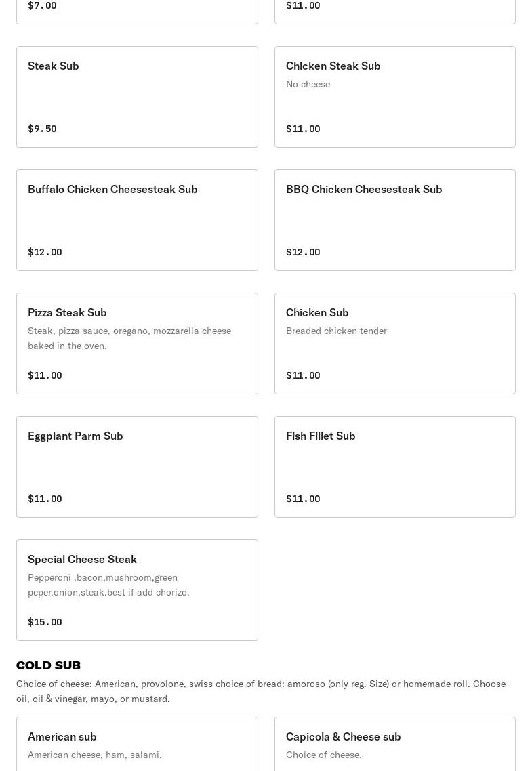532x771 pixels.
Task: Open the Special Cheese Steak title
Action: point(82,559)
